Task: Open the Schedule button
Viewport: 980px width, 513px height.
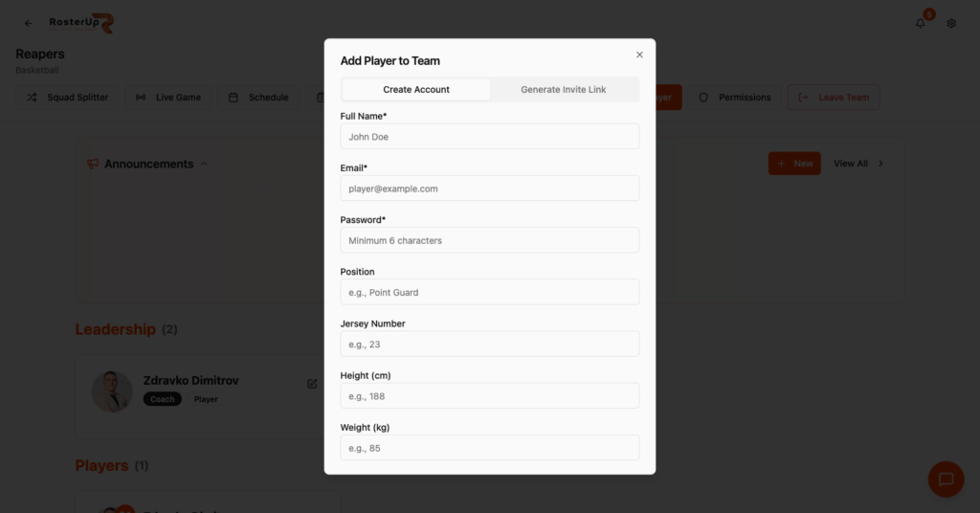Action: [x=258, y=98]
